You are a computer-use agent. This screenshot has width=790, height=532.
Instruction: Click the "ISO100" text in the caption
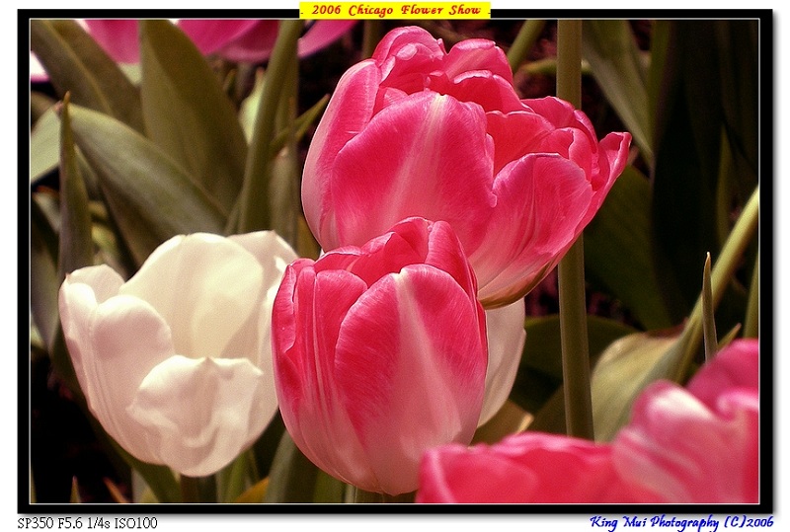[x=138, y=523]
